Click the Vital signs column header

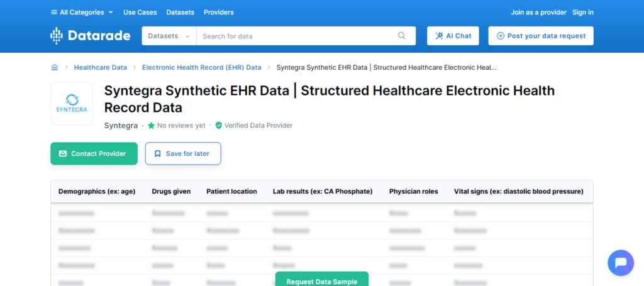coord(519,192)
